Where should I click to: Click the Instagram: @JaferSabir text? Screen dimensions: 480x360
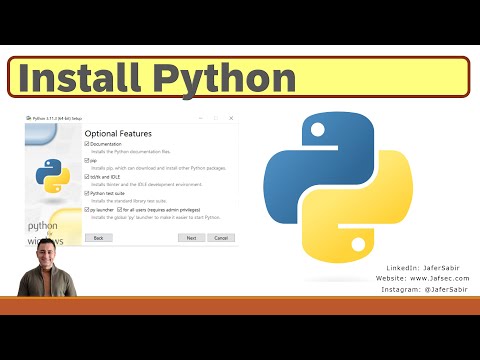pos(424,289)
